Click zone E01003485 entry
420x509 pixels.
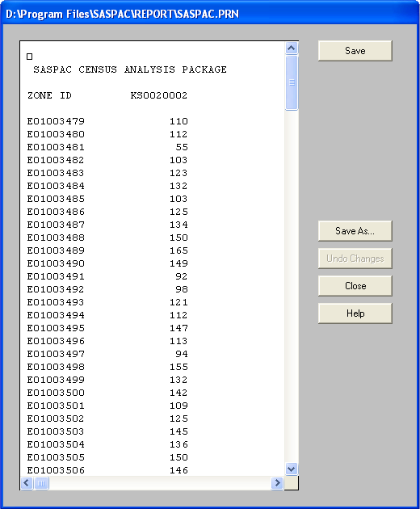56,199
